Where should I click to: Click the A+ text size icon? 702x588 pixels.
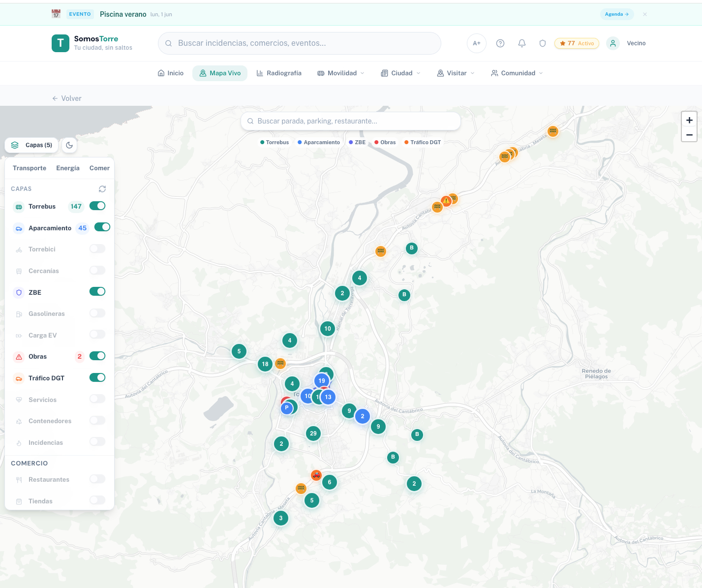tap(477, 43)
